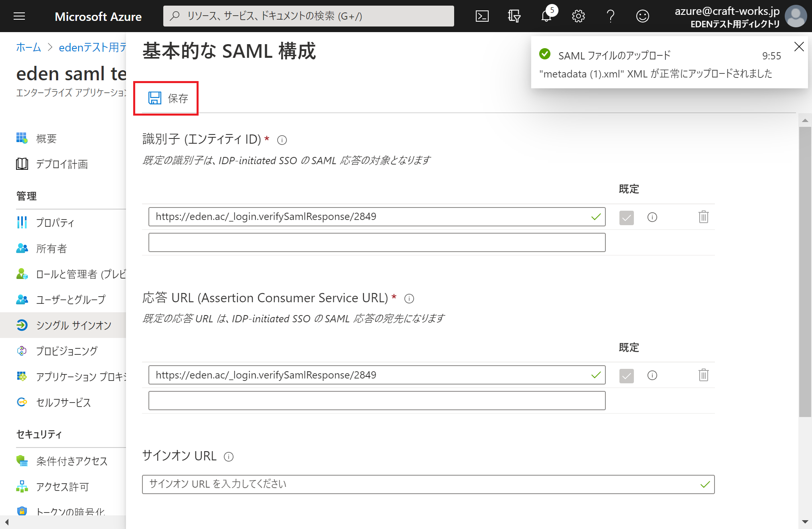Show info icon in reply URL row
The width and height of the screenshot is (812, 529).
pos(652,375)
